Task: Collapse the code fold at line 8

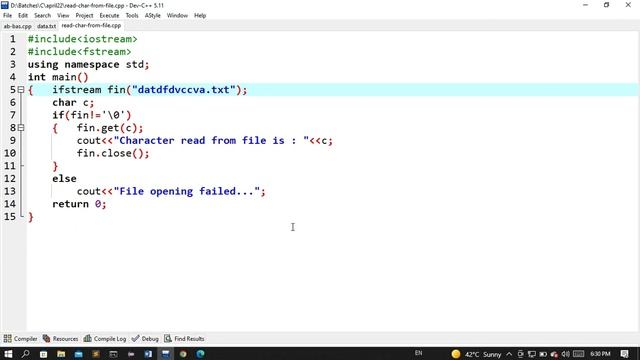Action: (x=21, y=128)
